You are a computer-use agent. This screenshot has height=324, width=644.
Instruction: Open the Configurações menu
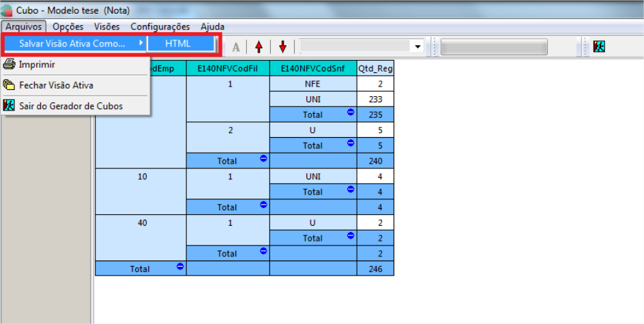160,27
